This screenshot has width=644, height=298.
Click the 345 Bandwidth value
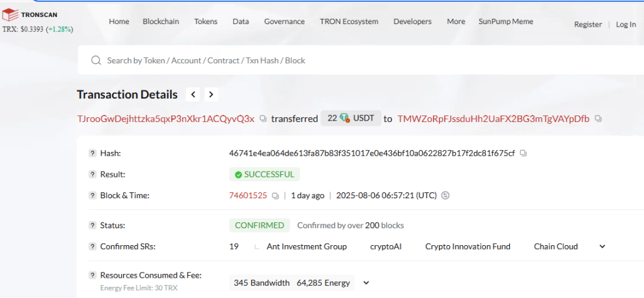(262, 283)
